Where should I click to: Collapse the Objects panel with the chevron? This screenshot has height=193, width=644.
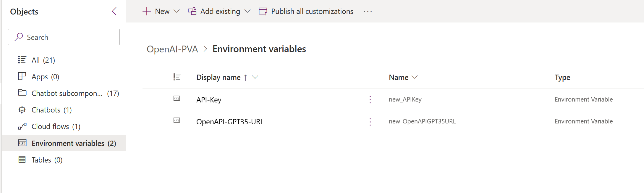click(x=114, y=12)
